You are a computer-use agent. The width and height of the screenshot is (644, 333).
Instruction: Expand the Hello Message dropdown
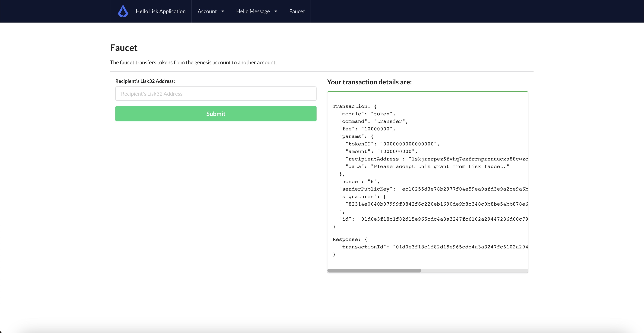point(256,11)
